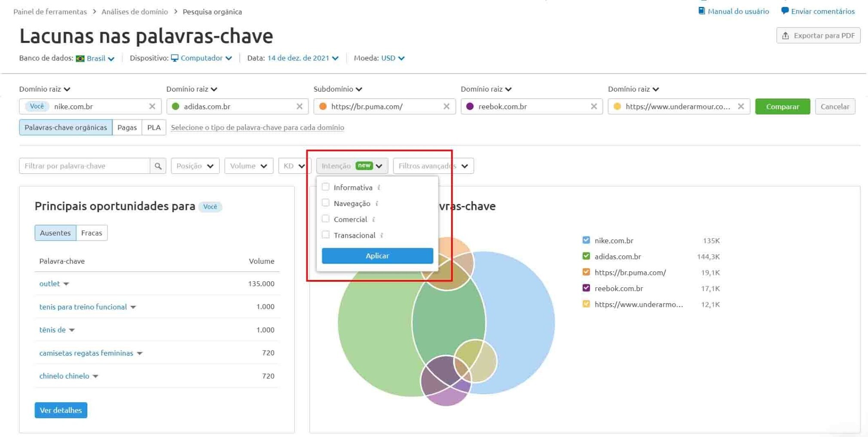Open the Manual do usuário book icon

point(702,11)
